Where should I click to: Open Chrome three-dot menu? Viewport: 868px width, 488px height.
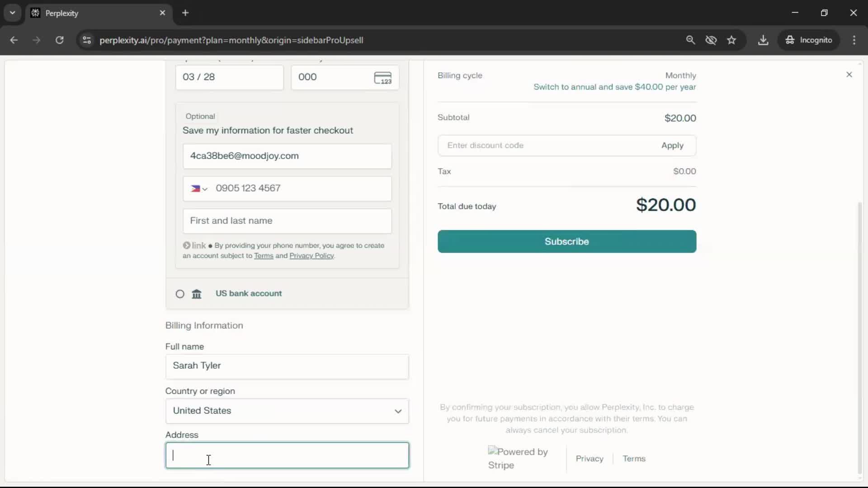[x=854, y=40]
